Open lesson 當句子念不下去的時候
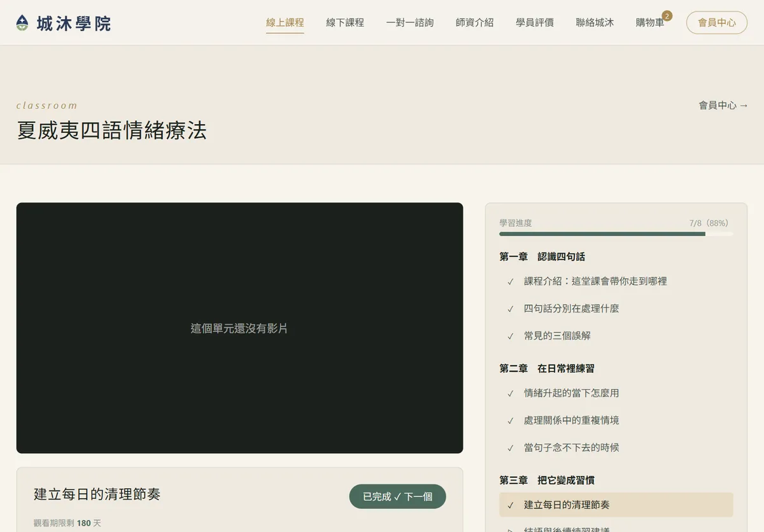Image resolution: width=764 pixels, height=532 pixels. point(616,447)
